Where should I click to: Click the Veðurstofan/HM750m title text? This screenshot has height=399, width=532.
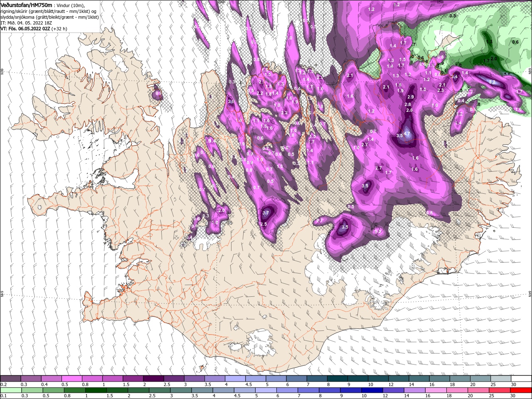coord(26,5)
